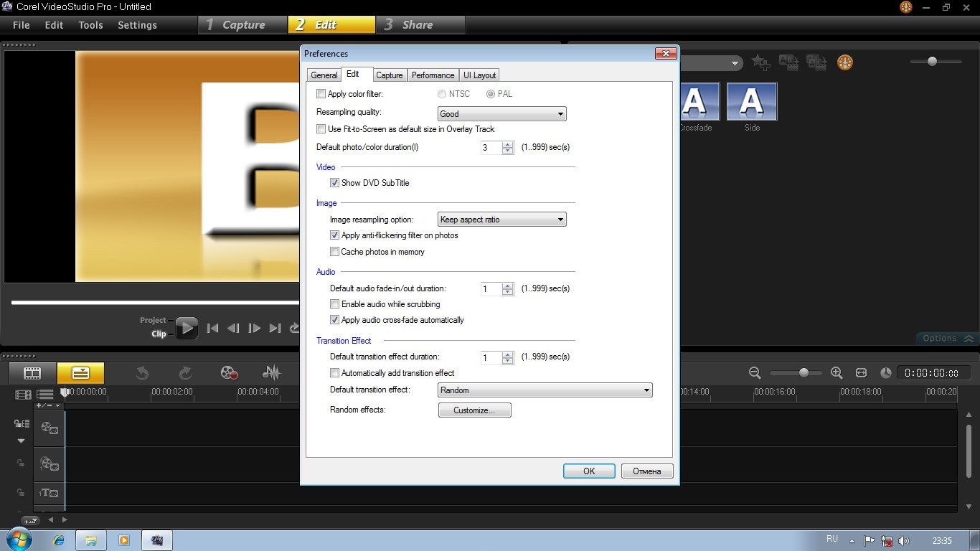The width and height of the screenshot is (980, 551).
Task: Uncheck Show DVD SubTitle
Action: [334, 183]
